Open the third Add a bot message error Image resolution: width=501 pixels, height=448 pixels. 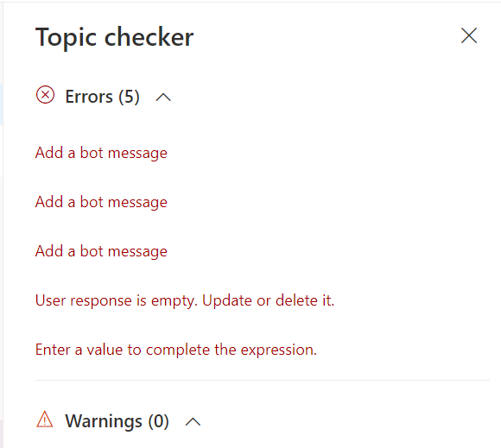point(101,251)
